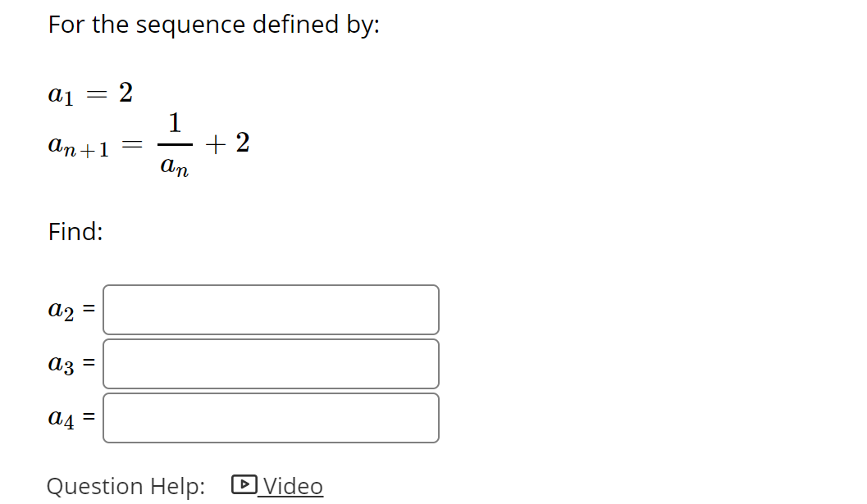The height and width of the screenshot is (504, 867).
Task: Click the middle answer input for a3
Action: point(271,363)
